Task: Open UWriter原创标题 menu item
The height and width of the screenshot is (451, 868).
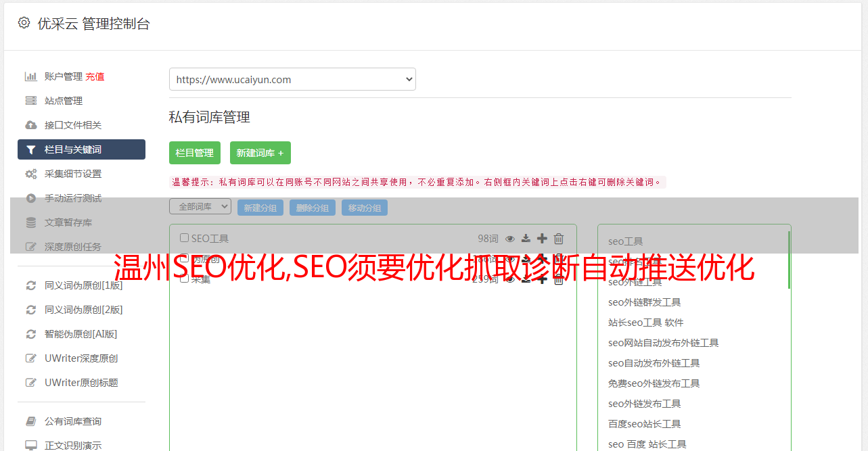Action: click(x=81, y=383)
